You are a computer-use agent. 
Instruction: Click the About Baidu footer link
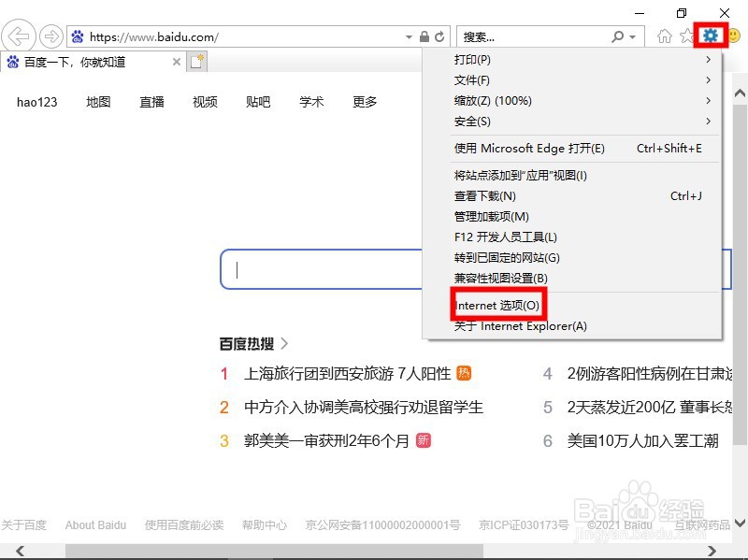96,524
